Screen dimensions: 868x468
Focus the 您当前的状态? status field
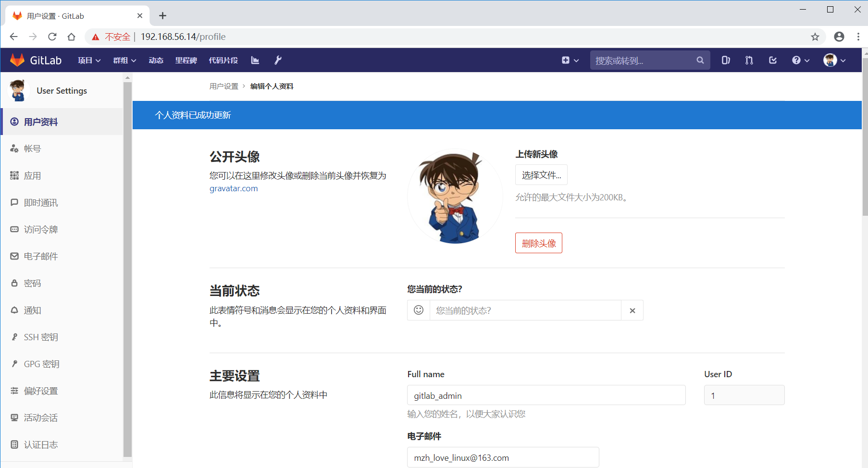[526, 310]
